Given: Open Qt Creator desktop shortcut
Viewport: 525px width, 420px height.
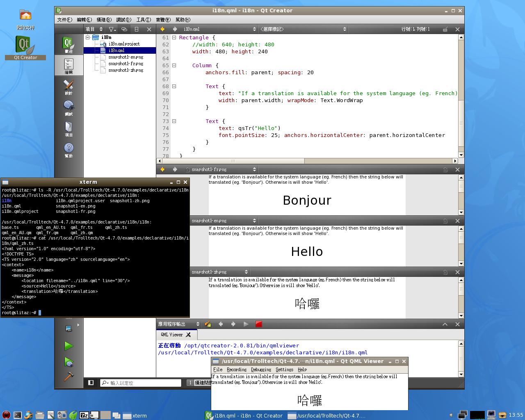Looking at the screenshot, I should pyautogui.click(x=25, y=48).
